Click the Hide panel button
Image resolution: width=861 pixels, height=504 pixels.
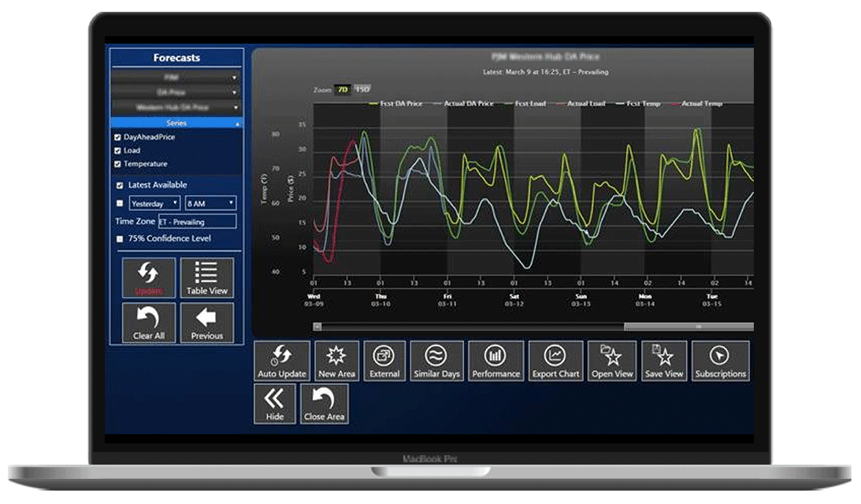click(x=275, y=404)
